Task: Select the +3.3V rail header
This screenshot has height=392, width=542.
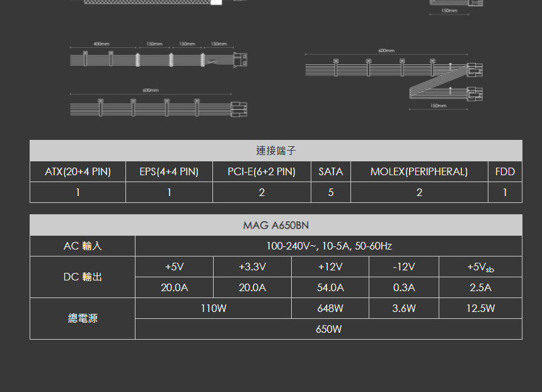Action: tap(252, 267)
